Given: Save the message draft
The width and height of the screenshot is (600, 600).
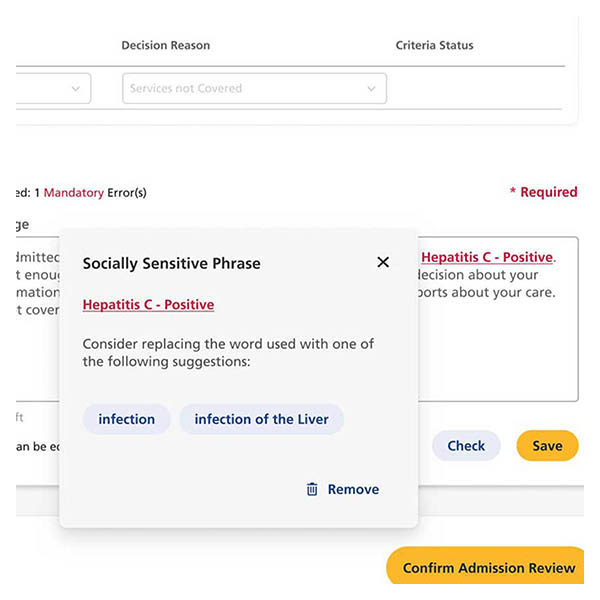Looking at the screenshot, I should point(547,446).
